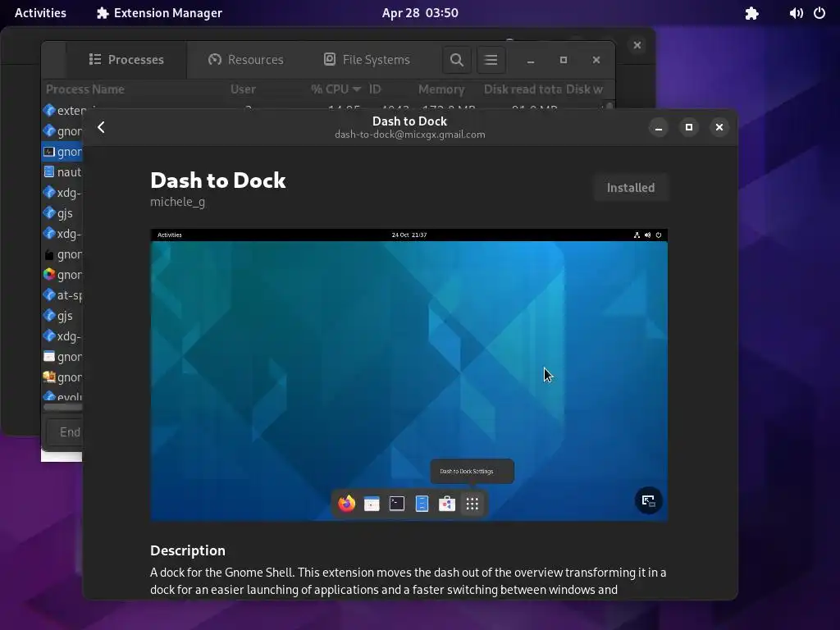Minimize the System Monitor window

click(531, 59)
